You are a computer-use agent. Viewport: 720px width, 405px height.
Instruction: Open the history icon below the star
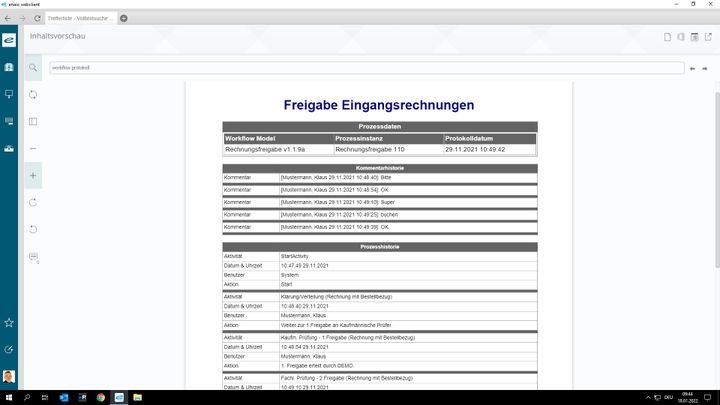(9, 350)
